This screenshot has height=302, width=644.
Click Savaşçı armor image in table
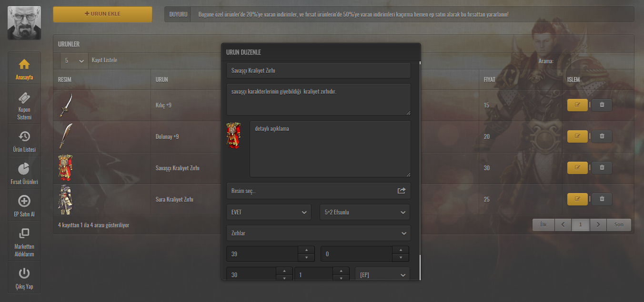click(65, 167)
